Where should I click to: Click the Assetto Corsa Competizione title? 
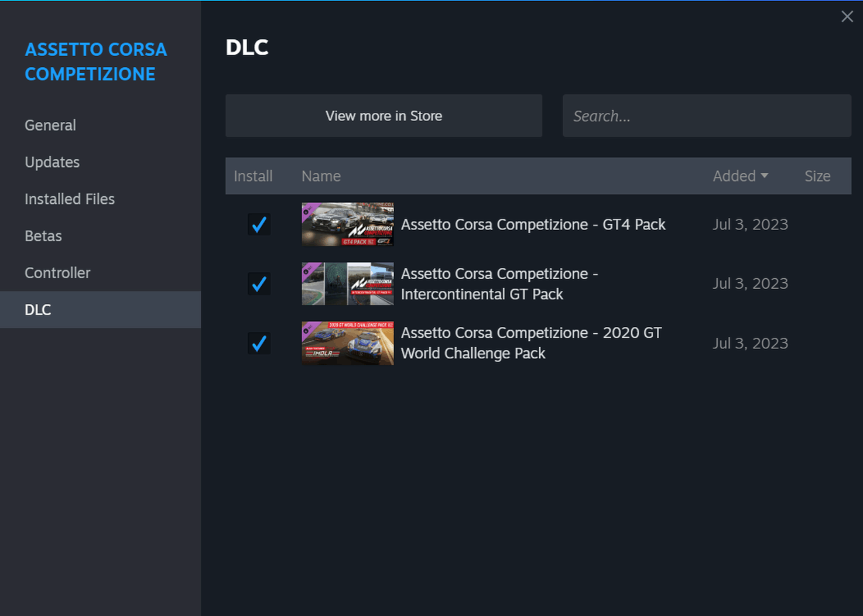point(96,61)
